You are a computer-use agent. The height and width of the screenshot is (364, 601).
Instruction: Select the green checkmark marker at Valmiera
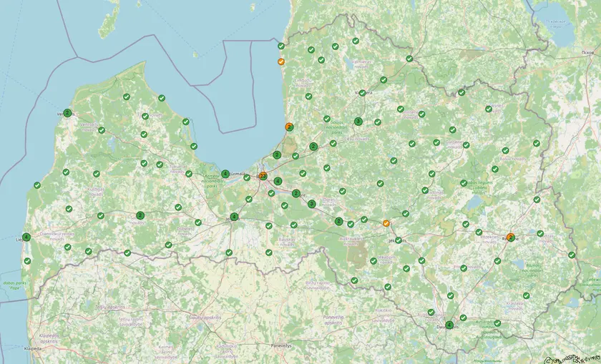point(362,93)
